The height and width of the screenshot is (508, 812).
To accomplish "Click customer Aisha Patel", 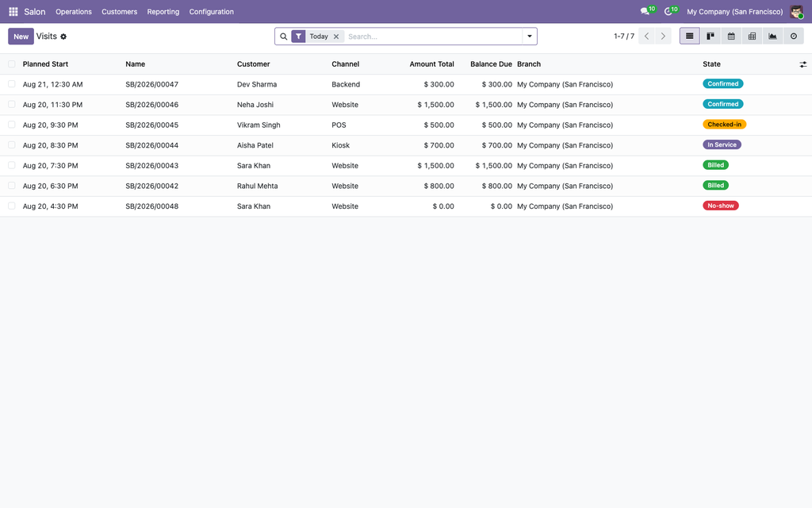I will (255, 145).
